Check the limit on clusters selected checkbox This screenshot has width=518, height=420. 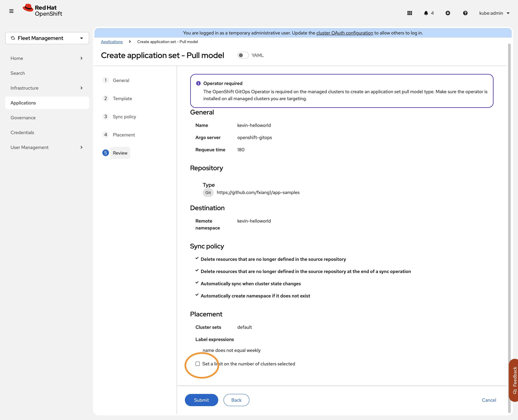(x=198, y=364)
